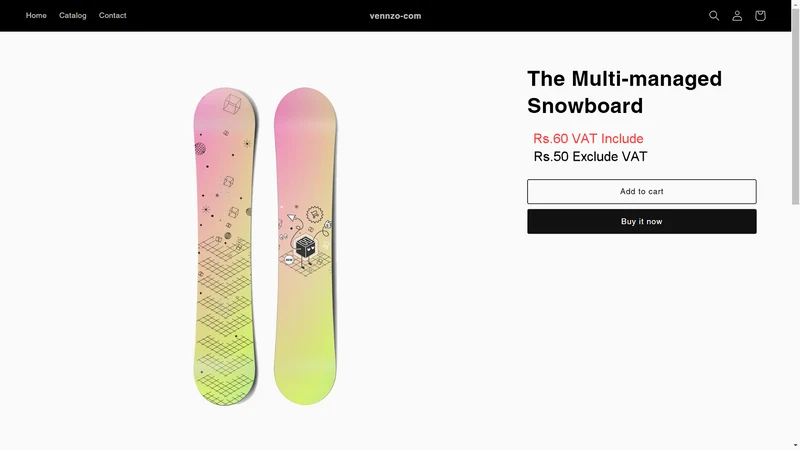Click the dotted sphere on the left snowboard
This screenshot has width=800, height=450.
200,148
